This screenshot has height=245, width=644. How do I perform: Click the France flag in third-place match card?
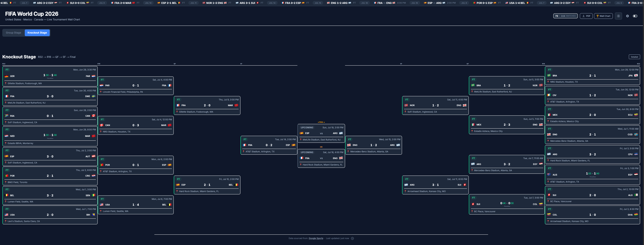point(302,158)
